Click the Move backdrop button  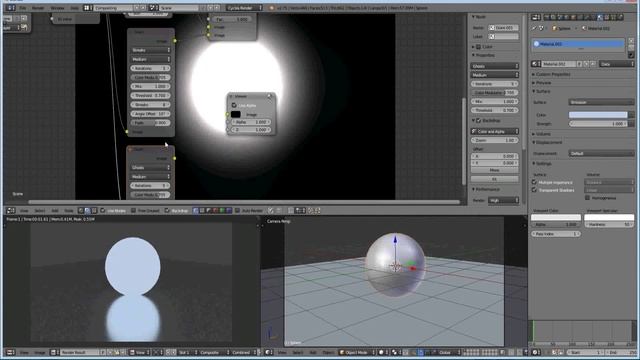[495, 170]
